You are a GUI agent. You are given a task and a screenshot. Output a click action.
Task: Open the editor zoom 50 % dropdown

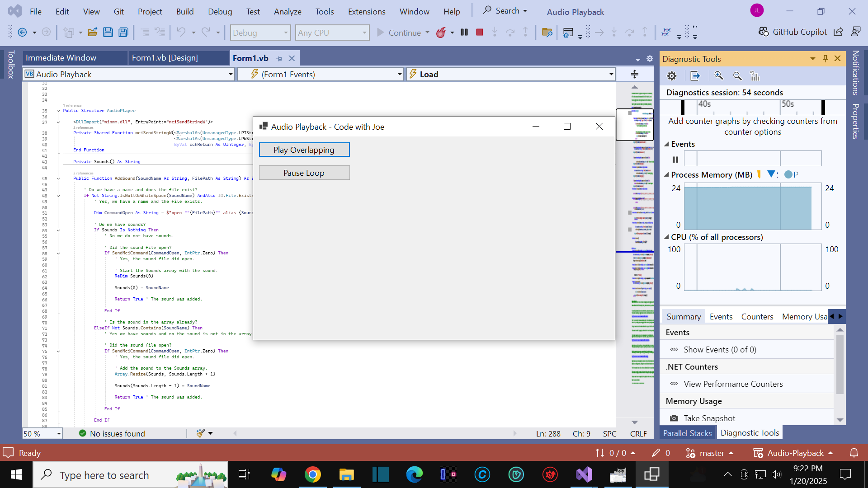59,434
